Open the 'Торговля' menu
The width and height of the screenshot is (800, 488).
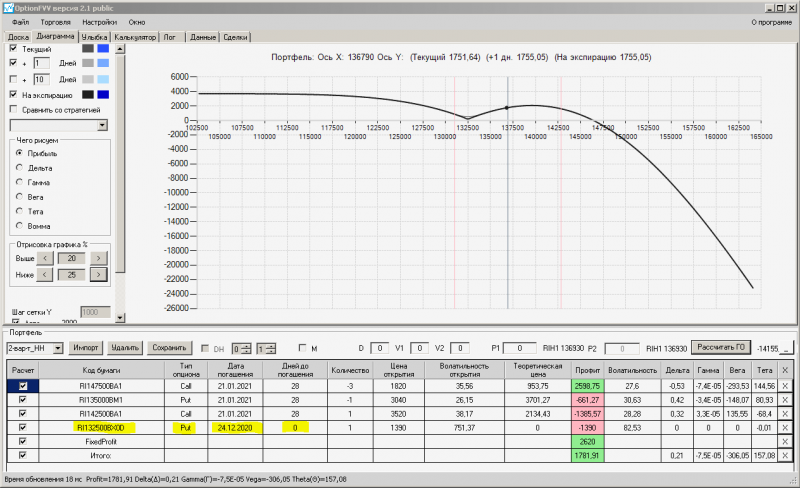coord(56,22)
